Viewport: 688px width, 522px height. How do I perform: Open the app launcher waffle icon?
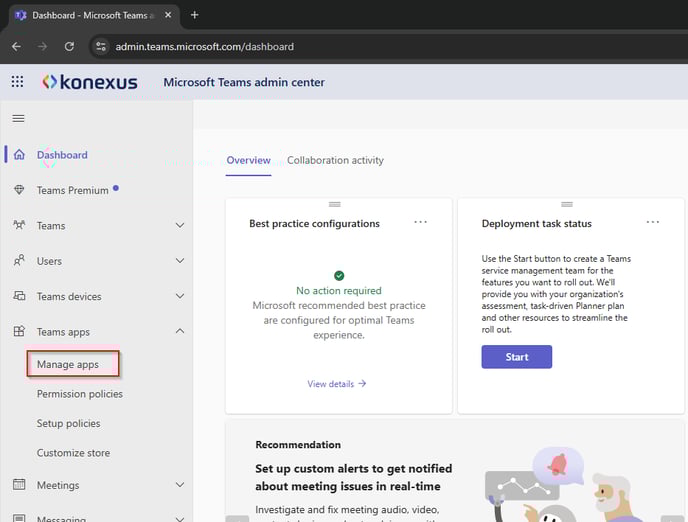point(17,82)
